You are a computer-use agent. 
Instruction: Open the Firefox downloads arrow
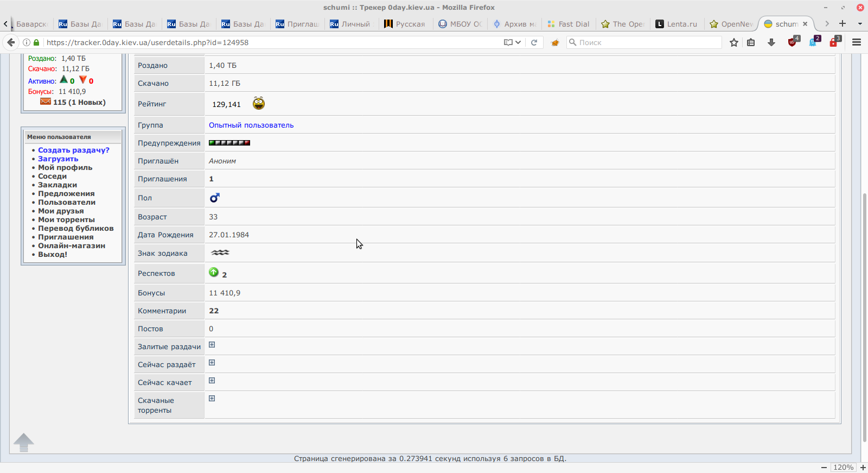pyautogui.click(x=771, y=42)
